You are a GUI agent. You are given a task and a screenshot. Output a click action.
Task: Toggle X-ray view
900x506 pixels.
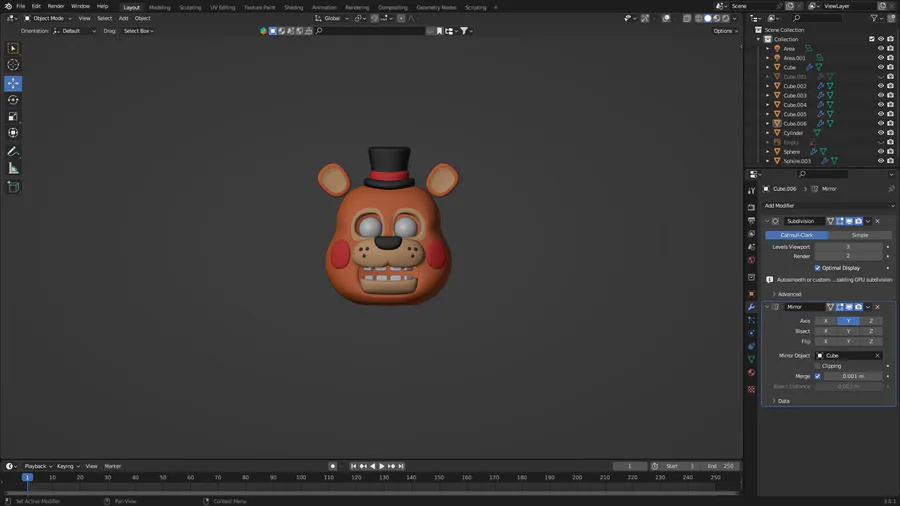click(x=687, y=18)
